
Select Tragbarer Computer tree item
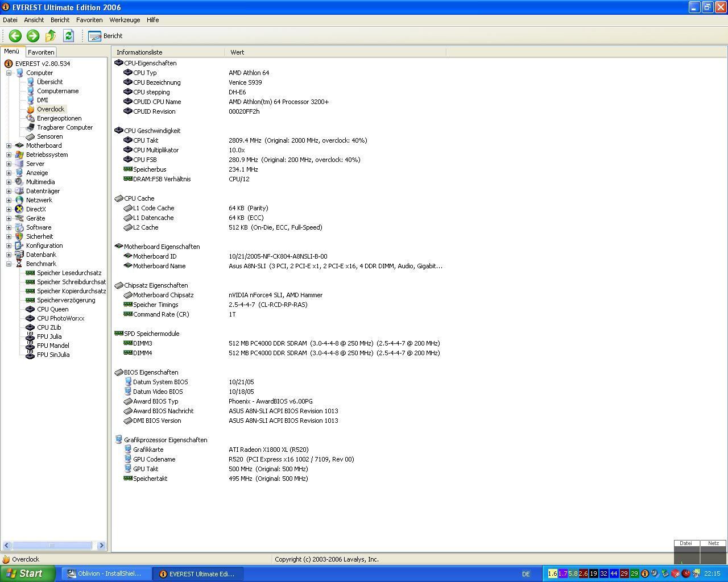pos(65,127)
